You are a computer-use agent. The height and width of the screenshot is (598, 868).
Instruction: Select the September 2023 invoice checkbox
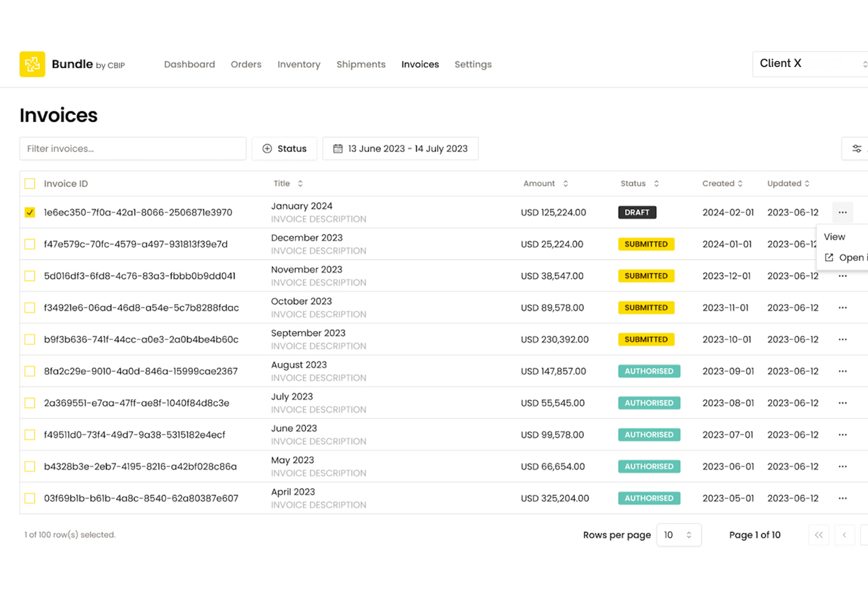(30, 340)
